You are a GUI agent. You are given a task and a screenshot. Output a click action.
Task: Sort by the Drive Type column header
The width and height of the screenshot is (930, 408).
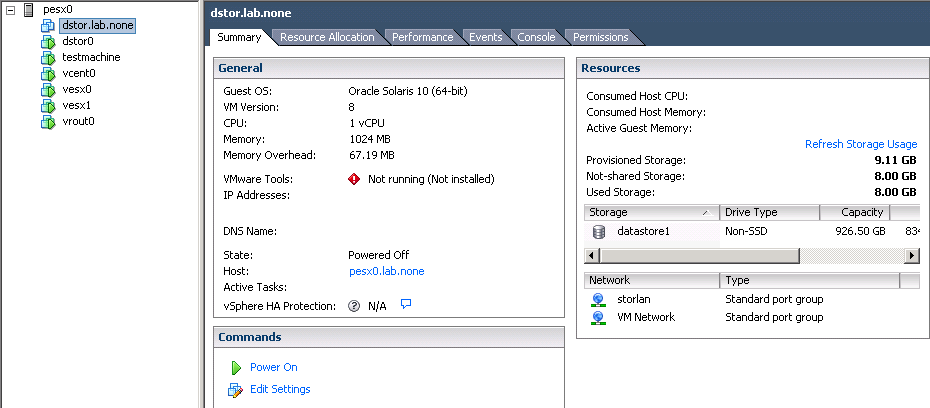[770, 212]
